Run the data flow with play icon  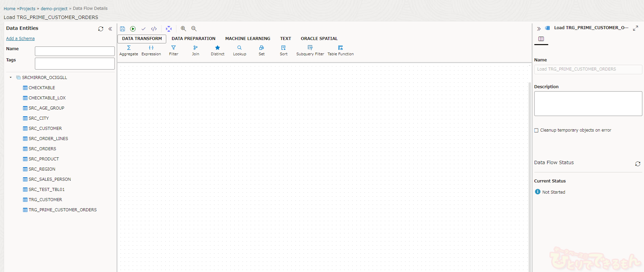point(133,29)
